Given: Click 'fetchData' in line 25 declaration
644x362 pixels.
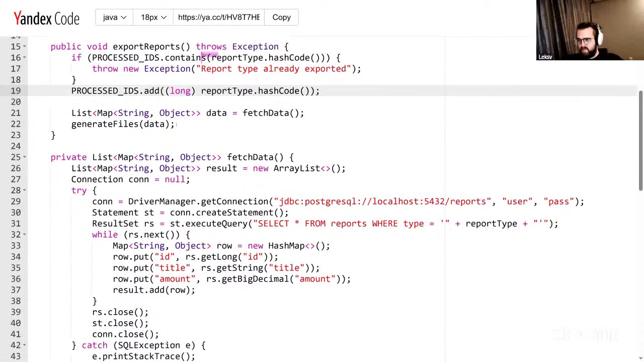Looking at the screenshot, I should tap(250, 157).
